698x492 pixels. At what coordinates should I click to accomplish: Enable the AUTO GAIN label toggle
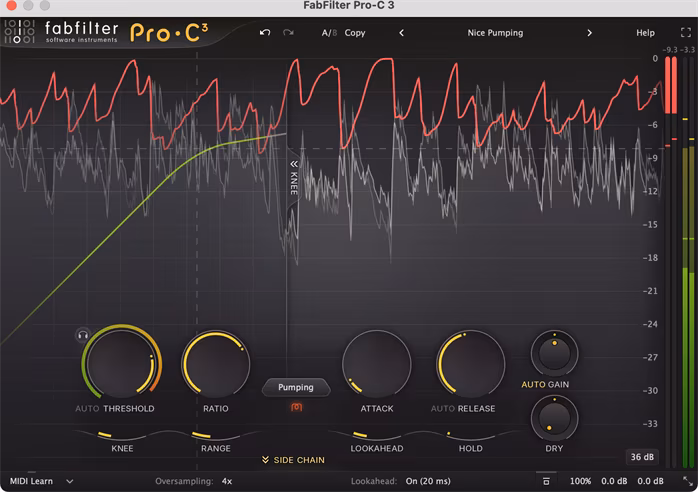click(545, 384)
